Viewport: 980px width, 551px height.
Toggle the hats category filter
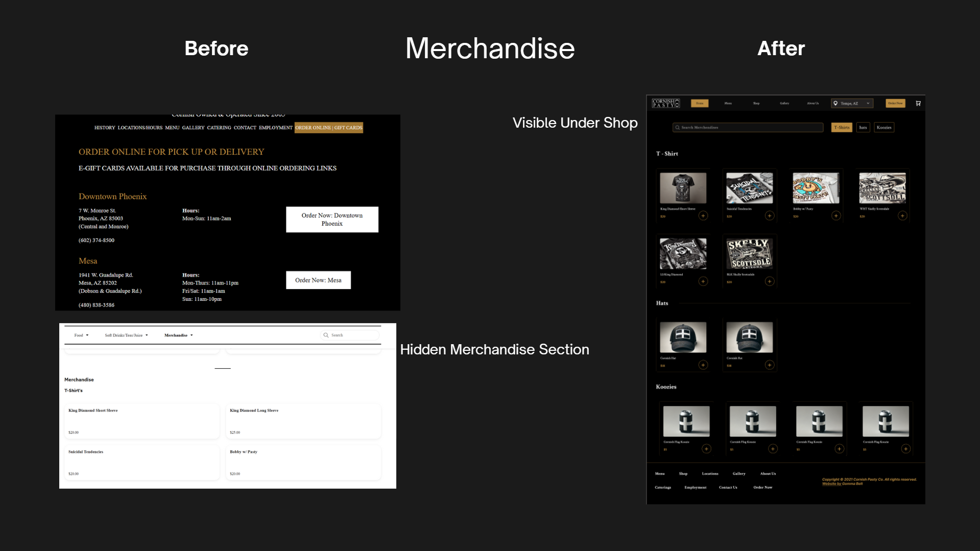pos(863,128)
